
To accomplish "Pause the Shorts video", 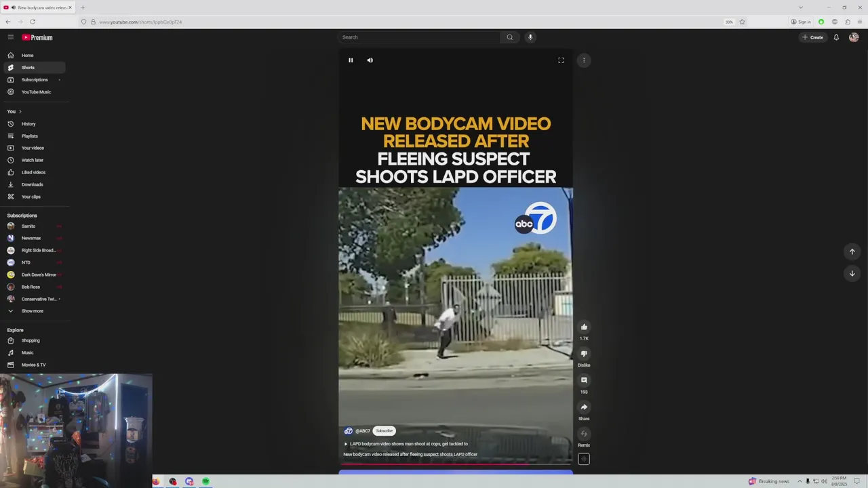I will tap(351, 60).
